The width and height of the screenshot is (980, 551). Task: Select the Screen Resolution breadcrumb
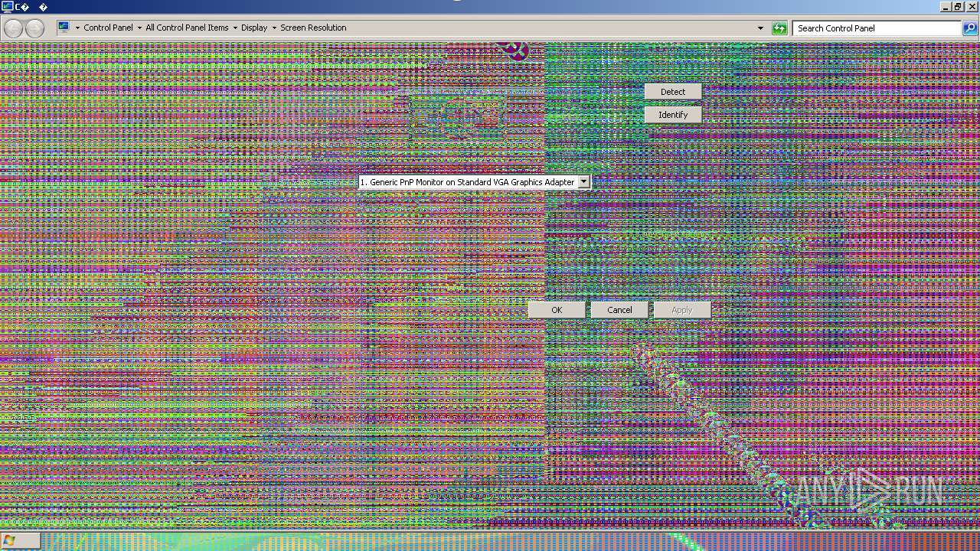(313, 28)
